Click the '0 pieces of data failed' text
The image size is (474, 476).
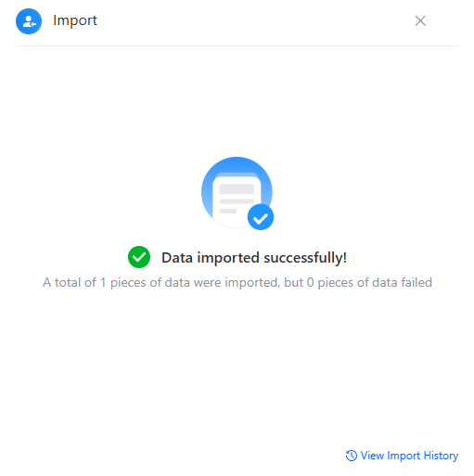pos(369,282)
